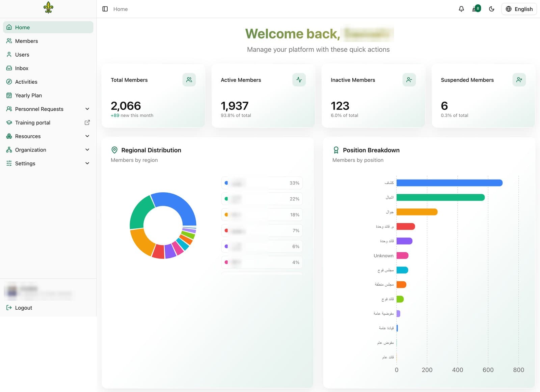
Task: Click the Home breadcrumb in header
Action: [x=120, y=9]
